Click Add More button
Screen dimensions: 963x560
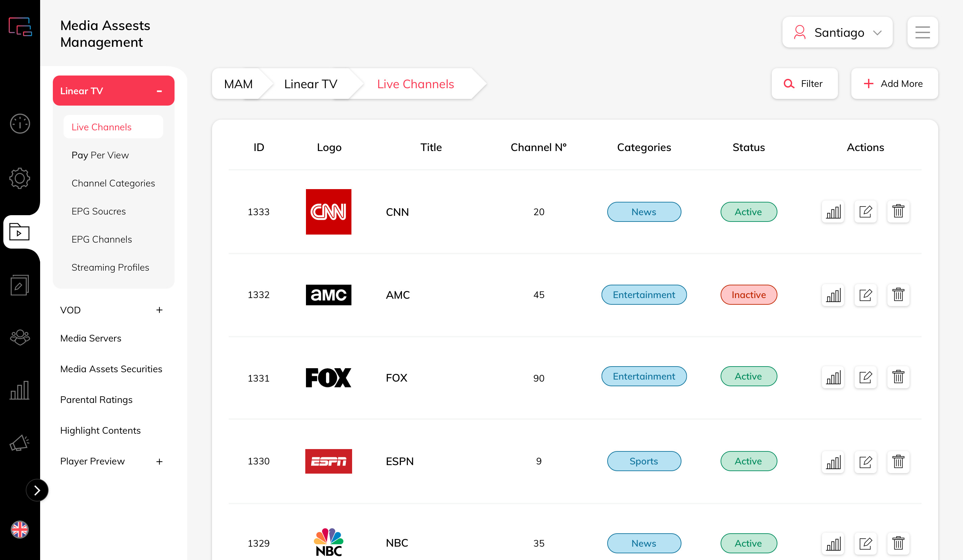coord(894,84)
